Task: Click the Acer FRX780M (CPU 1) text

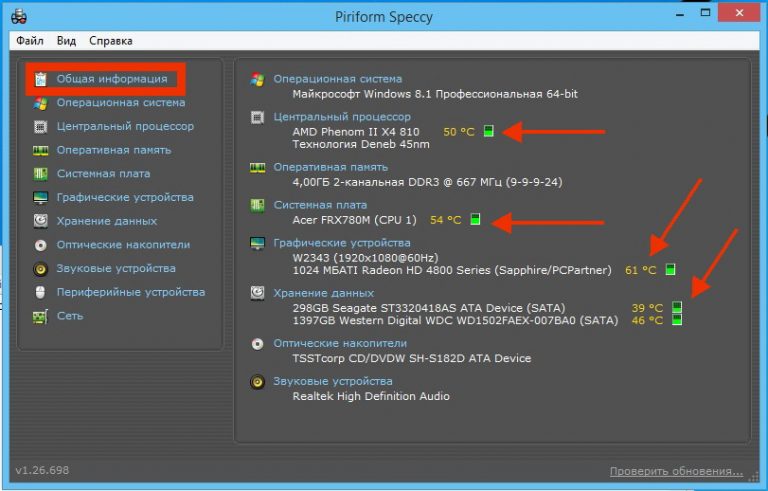Action: (x=355, y=220)
